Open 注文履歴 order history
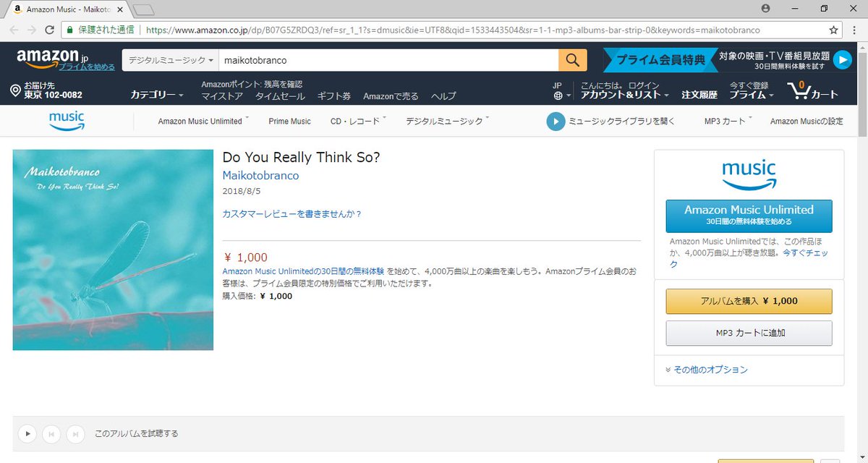 click(699, 95)
